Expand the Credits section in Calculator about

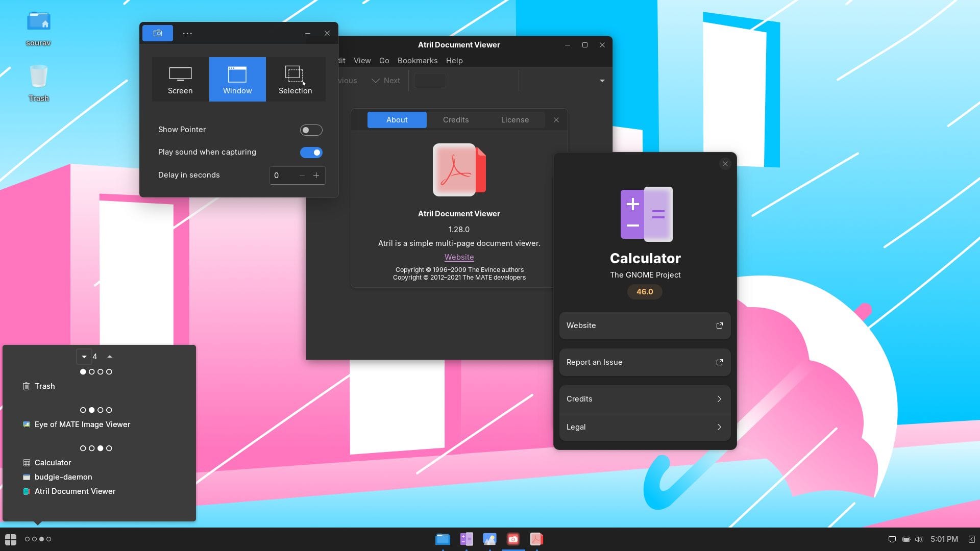pos(644,399)
